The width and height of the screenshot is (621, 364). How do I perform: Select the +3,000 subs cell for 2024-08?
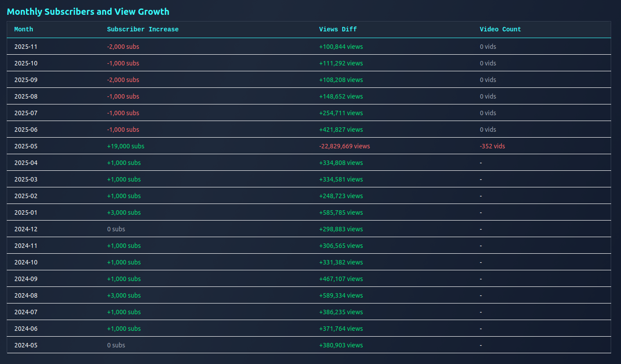pyautogui.click(x=124, y=295)
